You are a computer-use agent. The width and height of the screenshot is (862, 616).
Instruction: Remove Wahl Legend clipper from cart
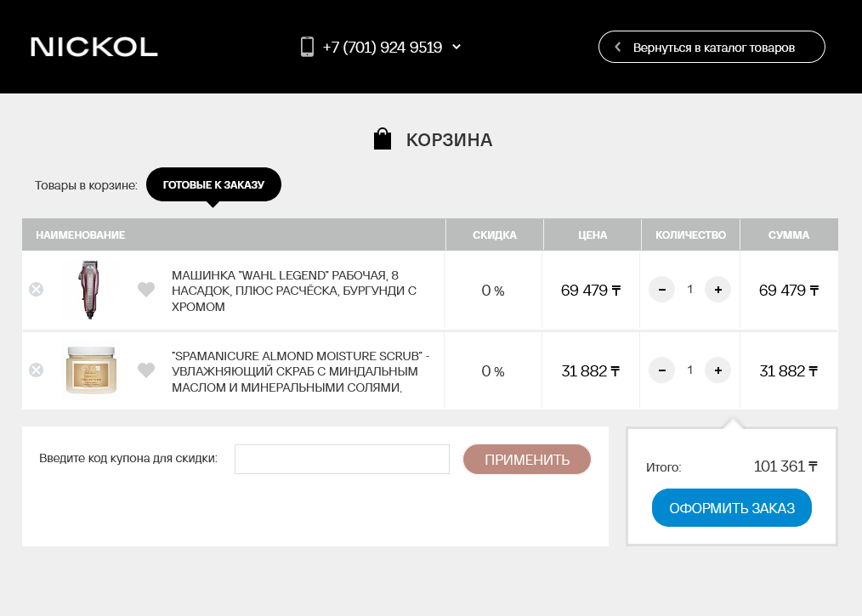coord(37,289)
